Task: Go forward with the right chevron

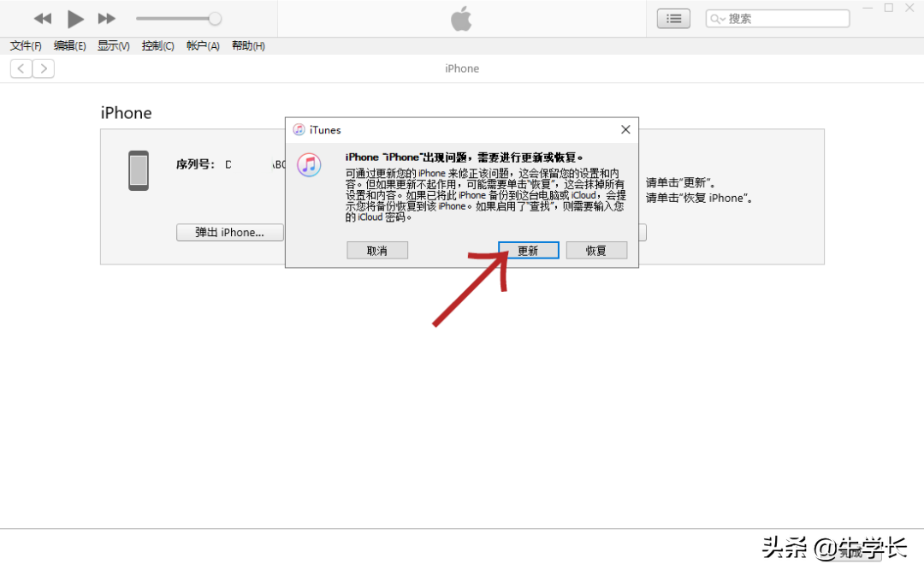Action: (x=44, y=68)
